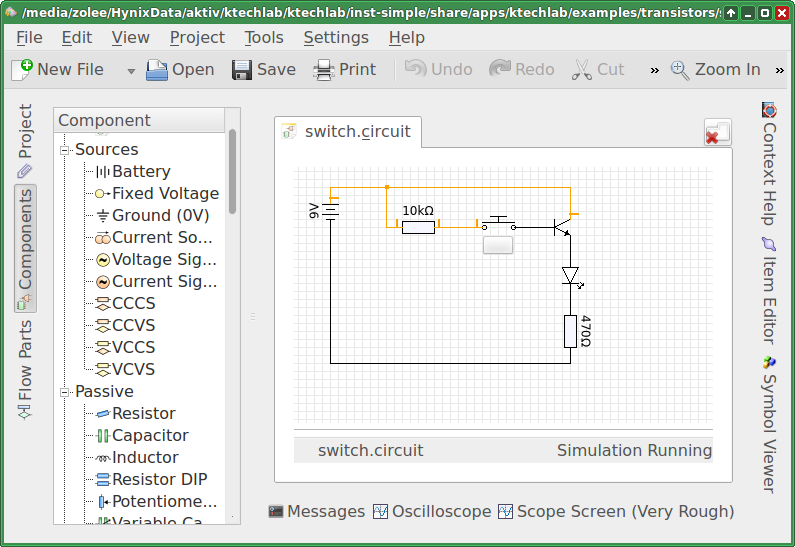The width and height of the screenshot is (795, 547).
Task: Save the circuit with the Save button
Action: pos(264,69)
